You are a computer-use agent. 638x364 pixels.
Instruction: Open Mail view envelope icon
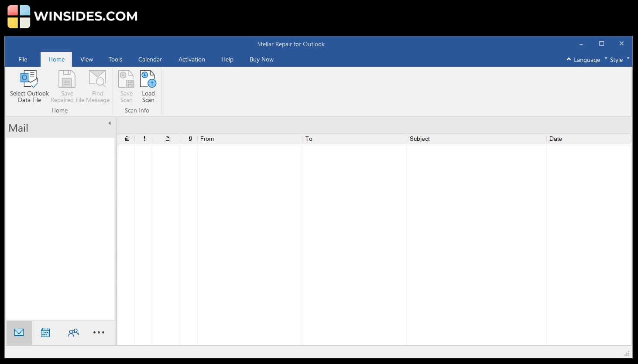tap(19, 333)
